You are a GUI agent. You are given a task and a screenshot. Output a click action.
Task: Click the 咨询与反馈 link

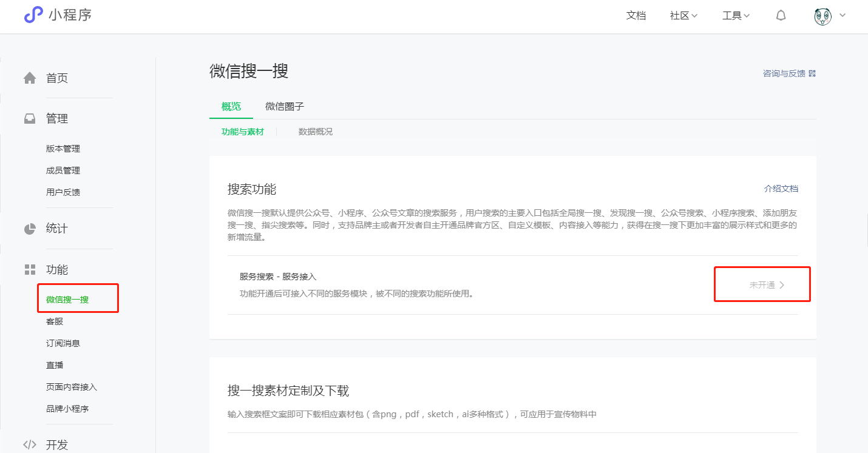click(784, 73)
